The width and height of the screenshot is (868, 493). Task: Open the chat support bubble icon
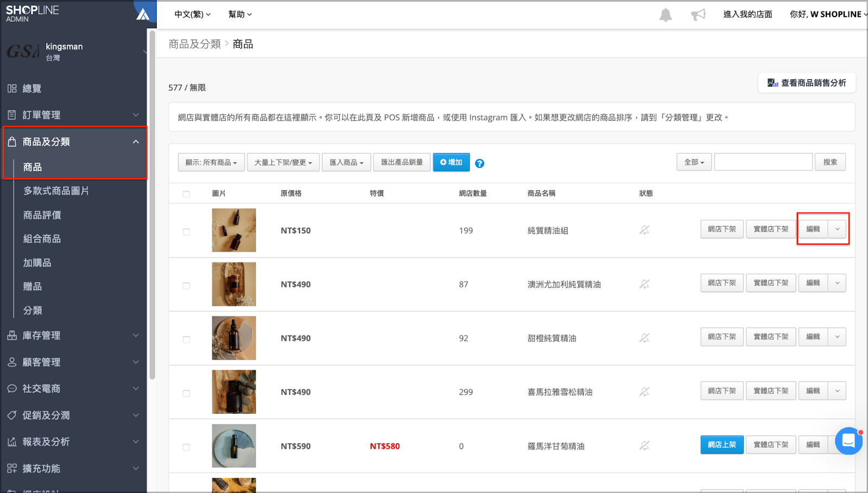click(x=848, y=441)
